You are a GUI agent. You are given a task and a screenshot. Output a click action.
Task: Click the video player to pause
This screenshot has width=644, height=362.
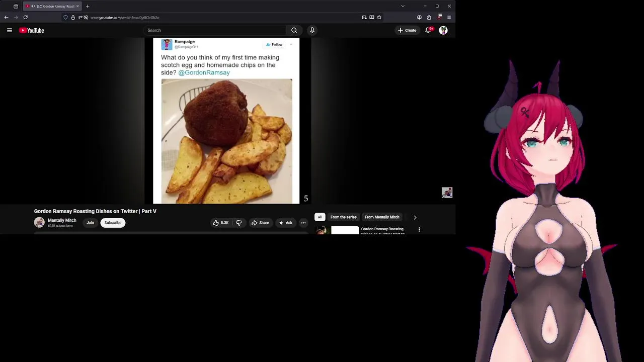[x=226, y=121]
